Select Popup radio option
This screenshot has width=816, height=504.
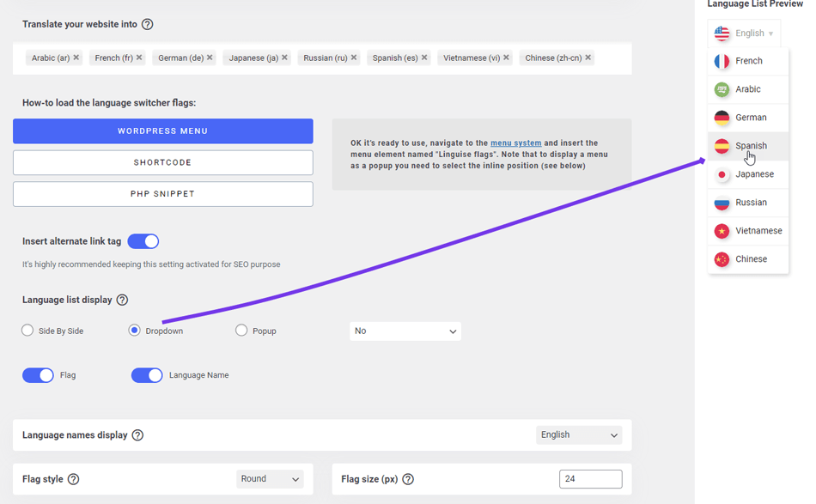click(x=241, y=331)
